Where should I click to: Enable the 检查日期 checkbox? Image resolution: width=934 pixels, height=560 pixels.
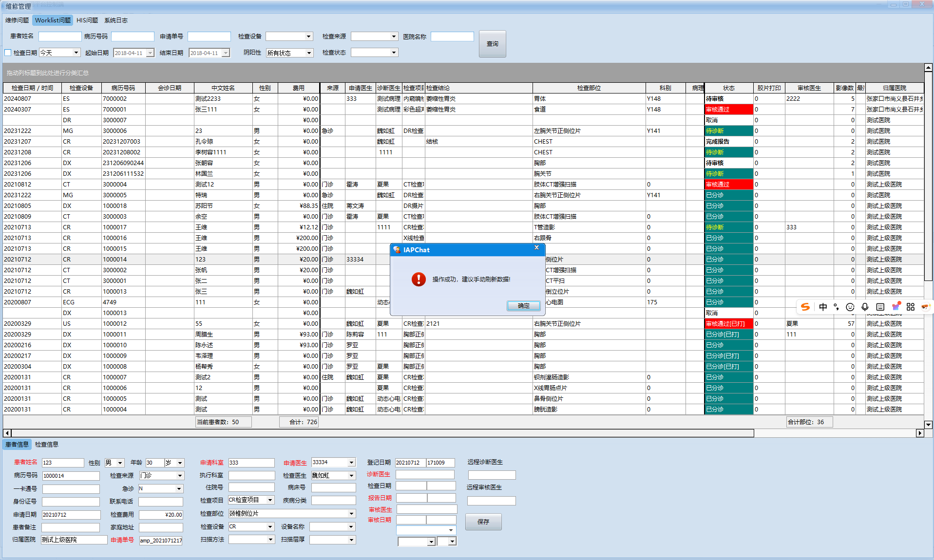point(8,53)
